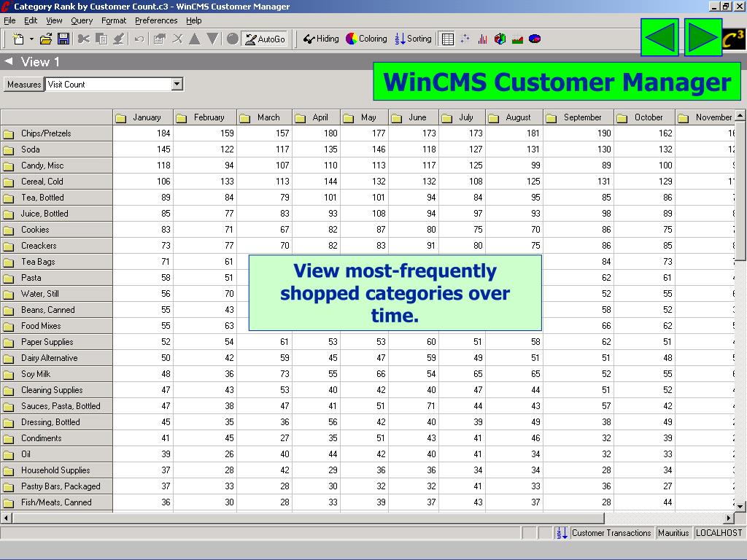Select the January column header
The height and width of the screenshot is (560, 747).
[x=143, y=117]
